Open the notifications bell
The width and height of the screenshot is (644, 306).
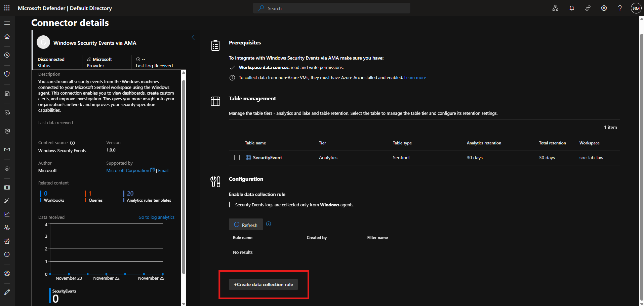click(x=571, y=8)
